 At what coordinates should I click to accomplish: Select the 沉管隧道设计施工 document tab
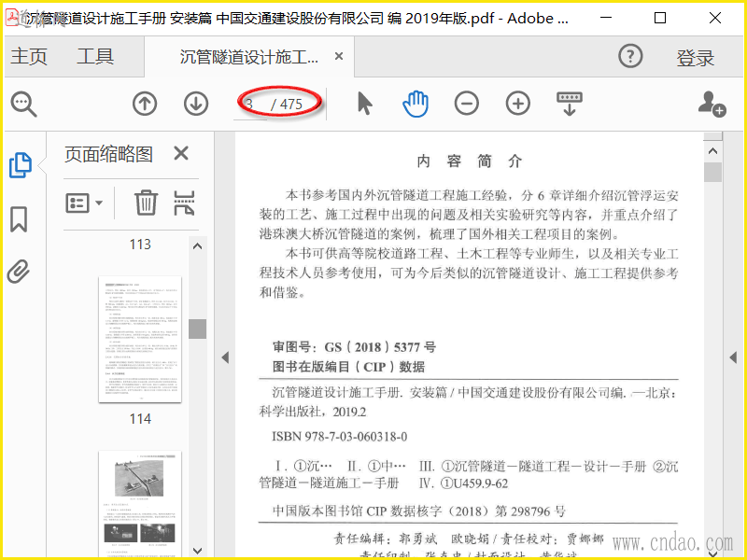[248, 57]
